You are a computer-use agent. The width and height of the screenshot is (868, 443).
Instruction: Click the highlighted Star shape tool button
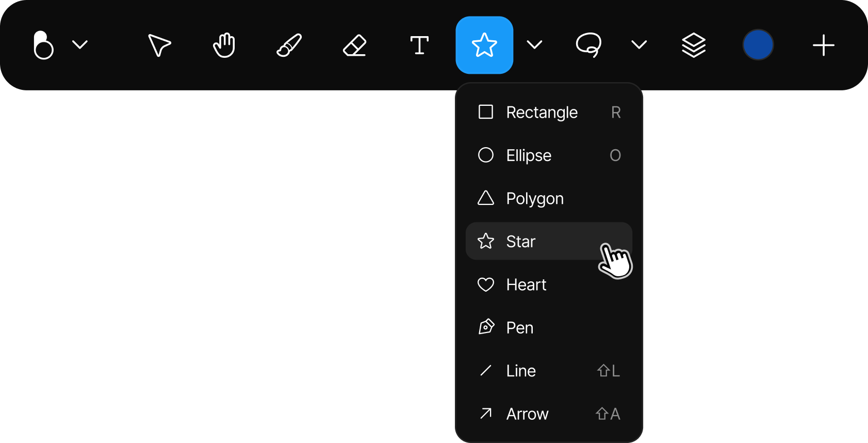484,45
